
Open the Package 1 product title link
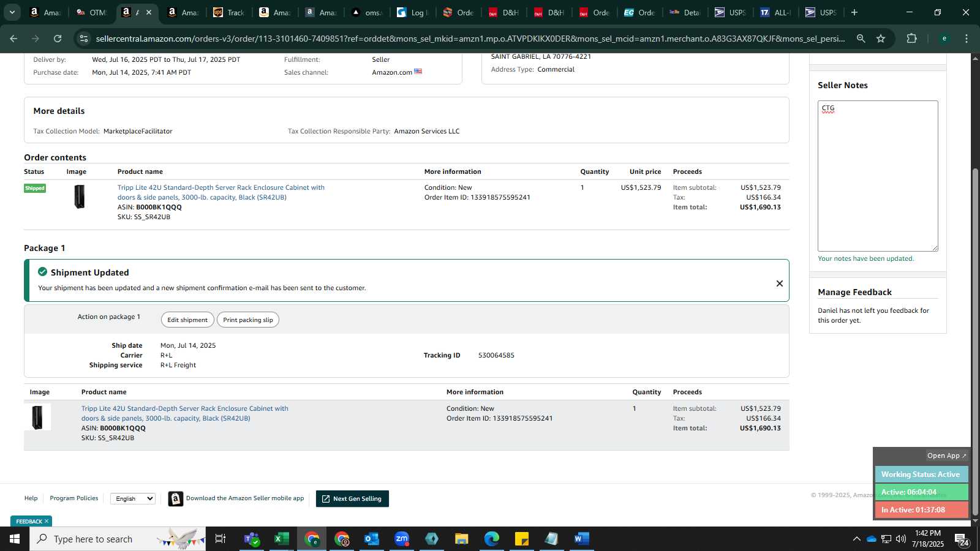(185, 413)
